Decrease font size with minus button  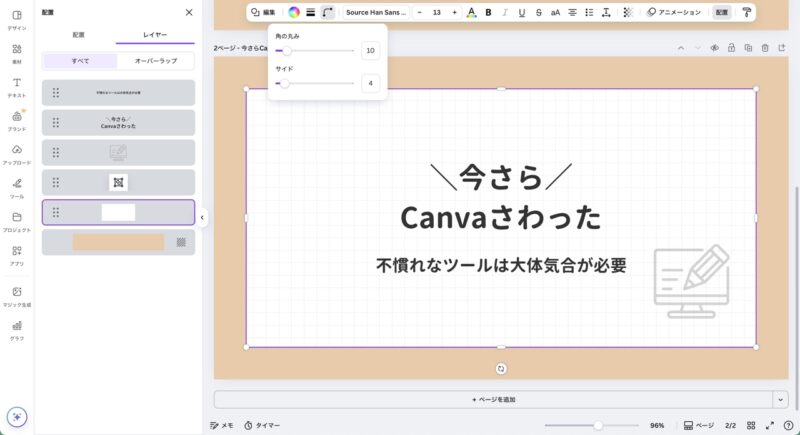[x=419, y=12]
